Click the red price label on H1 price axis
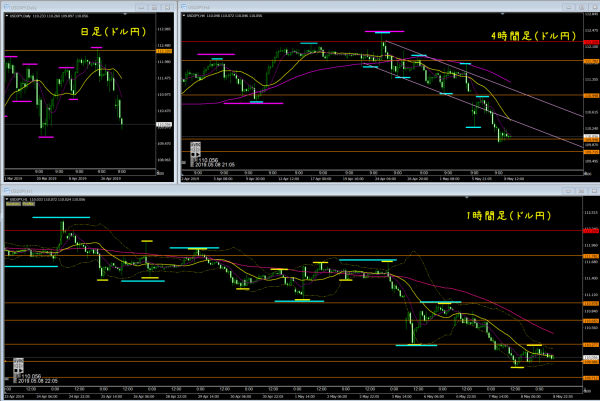 tap(591, 231)
